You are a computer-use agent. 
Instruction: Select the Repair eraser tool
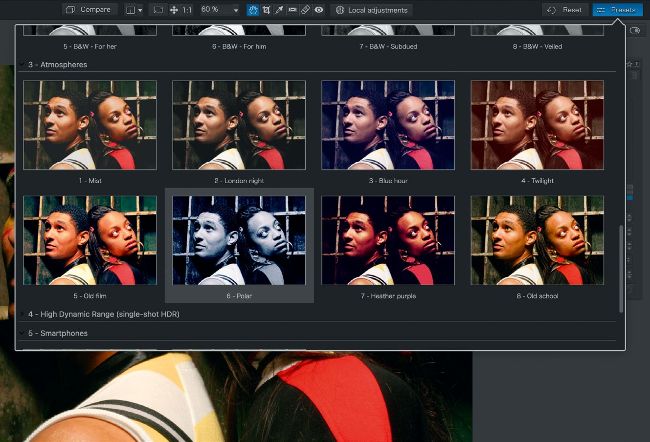pyautogui.click(x=305, y=9)
